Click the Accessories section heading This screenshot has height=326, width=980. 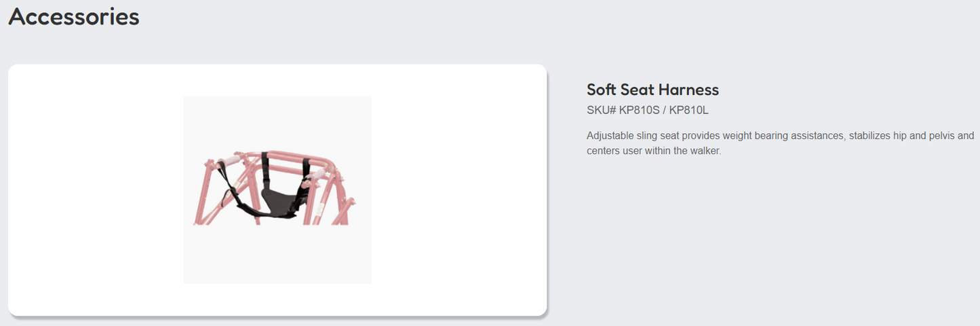pos(74,16)
